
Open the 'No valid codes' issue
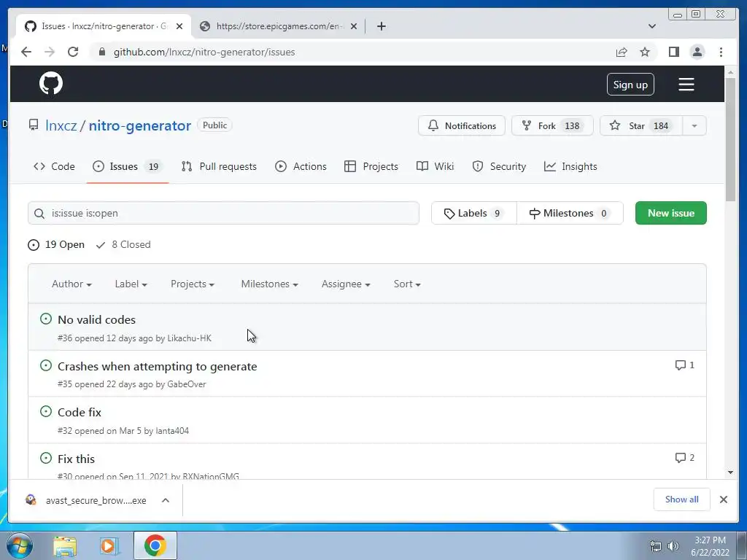pos(97,319)
